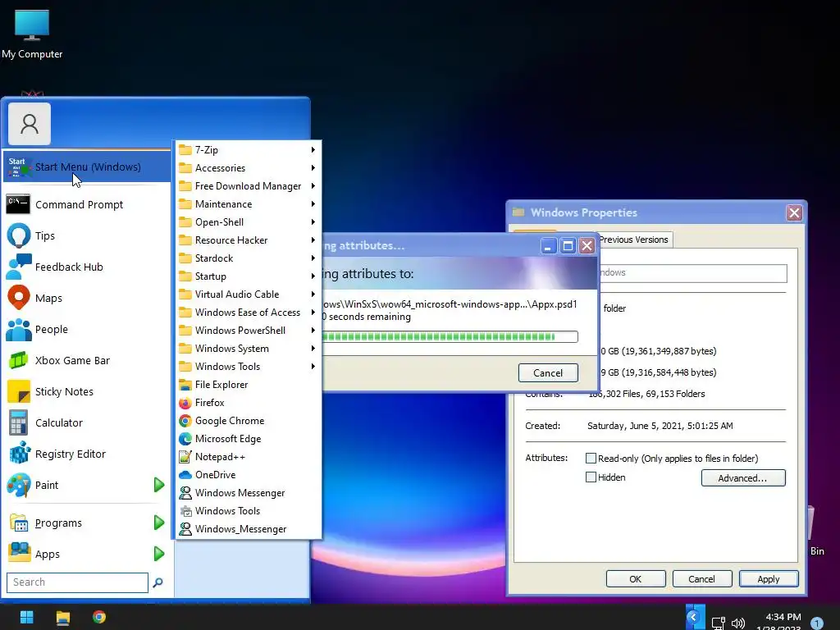
Task: Open the Apps menu item
Action: point(86,554)
